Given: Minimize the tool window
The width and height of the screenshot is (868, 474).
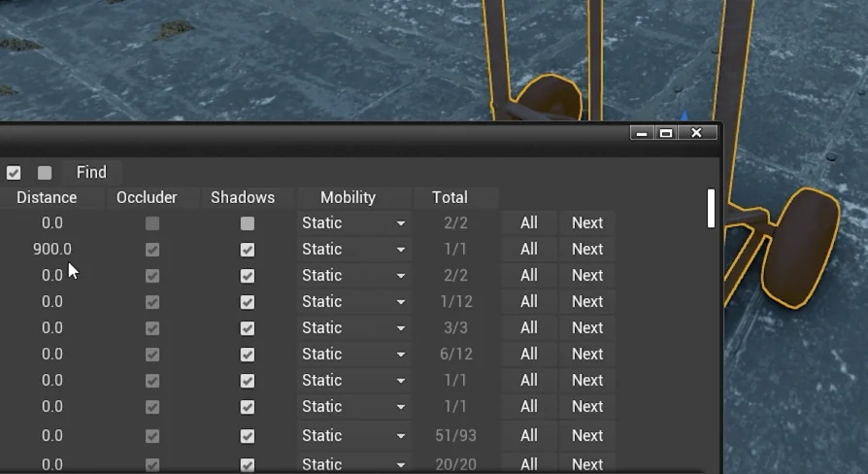Looking at the screenshot, I should (642, 133).
